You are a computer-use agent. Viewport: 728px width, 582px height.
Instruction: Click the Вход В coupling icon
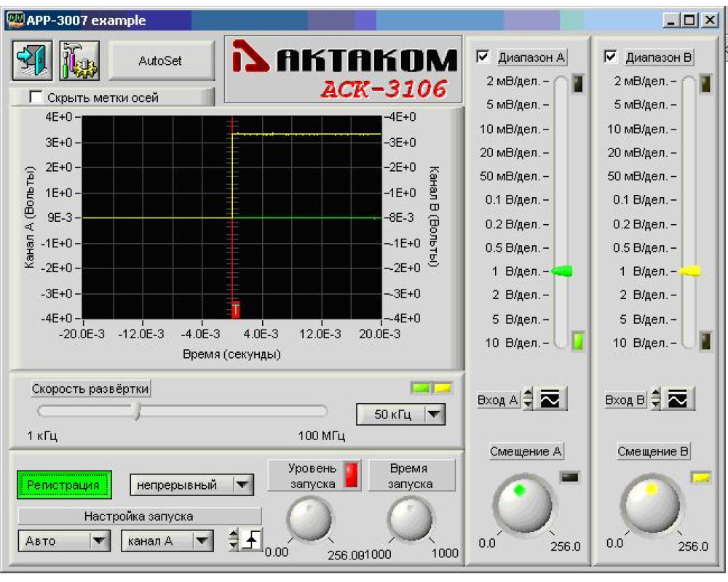pyautogui.click(x=678, y=399)
